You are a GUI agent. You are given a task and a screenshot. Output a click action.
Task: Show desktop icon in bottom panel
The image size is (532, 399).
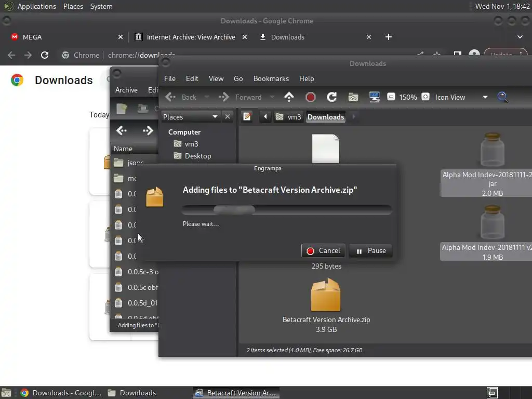(x=6, y=393)
